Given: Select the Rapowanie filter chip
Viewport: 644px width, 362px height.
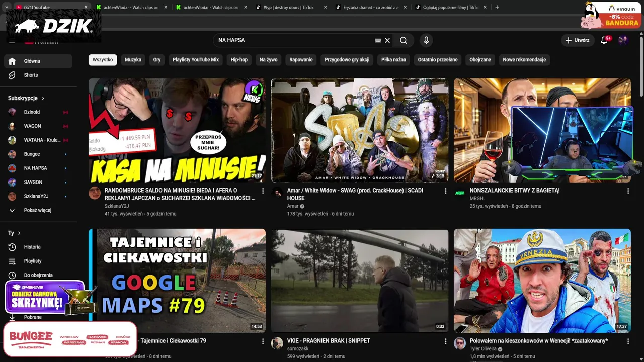Looking at the screenshot, I should point(301,60).
